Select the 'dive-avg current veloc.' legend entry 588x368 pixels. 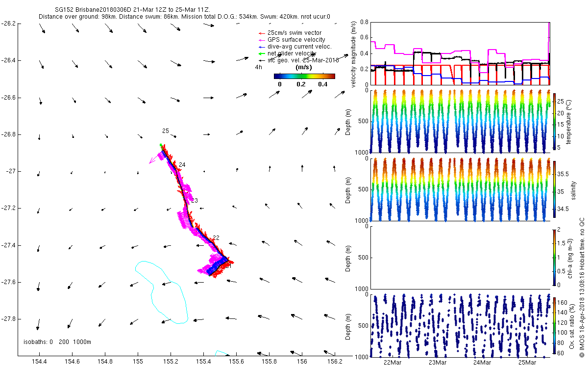[296, 47]
